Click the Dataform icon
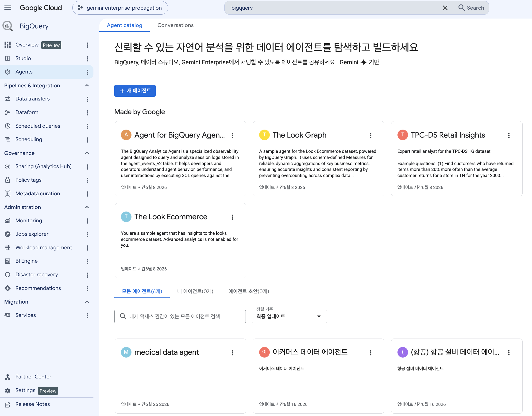This screenshot has height=416, width=532. (8, 112)
